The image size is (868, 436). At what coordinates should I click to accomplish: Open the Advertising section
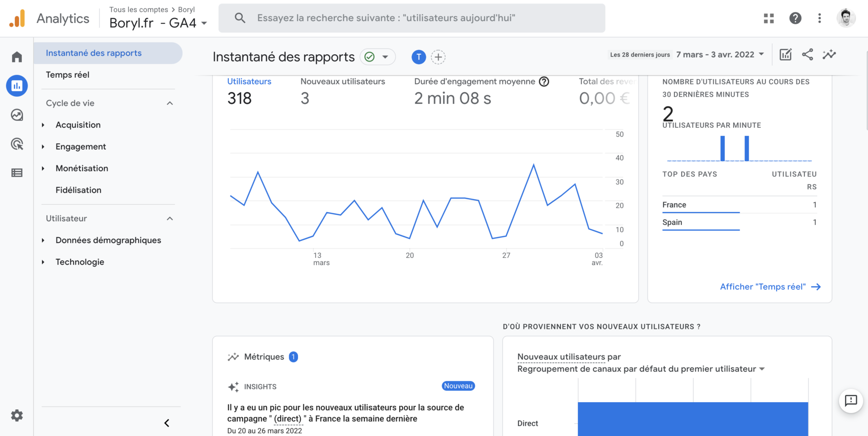coord(17,144)
